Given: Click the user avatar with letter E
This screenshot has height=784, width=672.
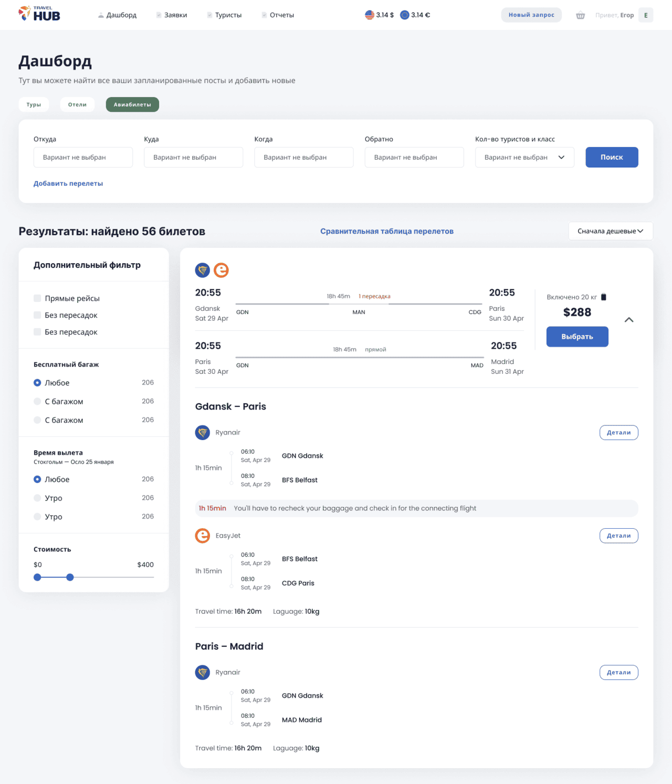Looking at the screenshot, I should [x=646, y=15].
